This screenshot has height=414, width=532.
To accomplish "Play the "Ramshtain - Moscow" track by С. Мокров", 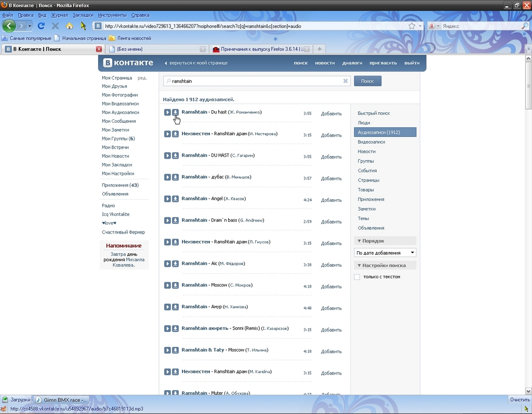I will click(x=167, y=285).
